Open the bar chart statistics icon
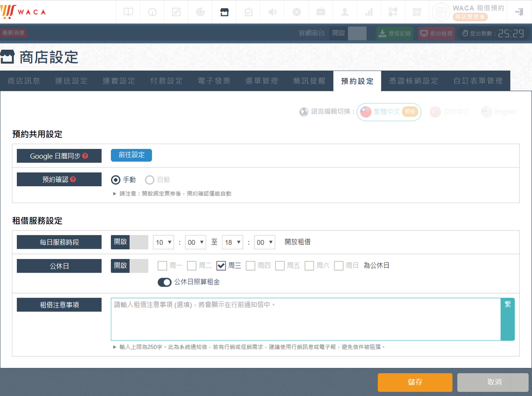This screenshot has width=532, height=396. [x=368, y=12]
